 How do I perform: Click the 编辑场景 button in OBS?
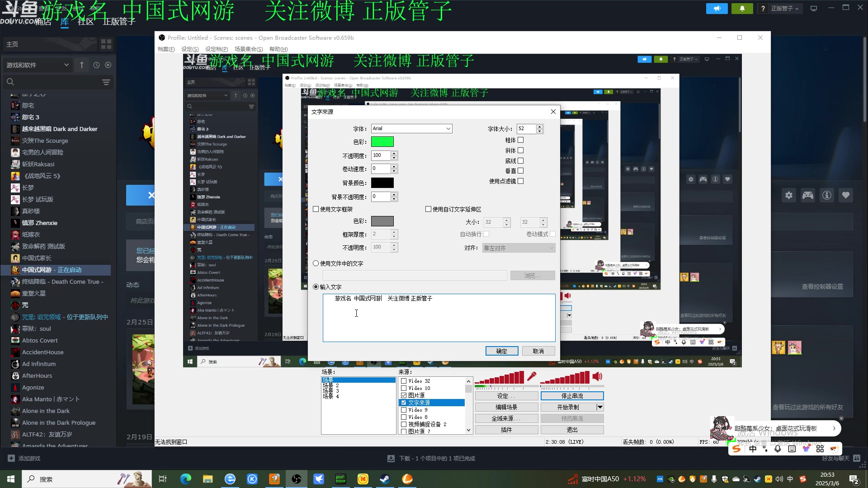[x=506, y=407]
